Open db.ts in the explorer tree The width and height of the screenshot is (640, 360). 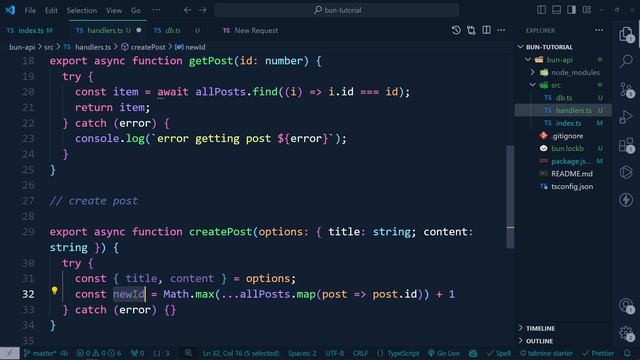563,98
